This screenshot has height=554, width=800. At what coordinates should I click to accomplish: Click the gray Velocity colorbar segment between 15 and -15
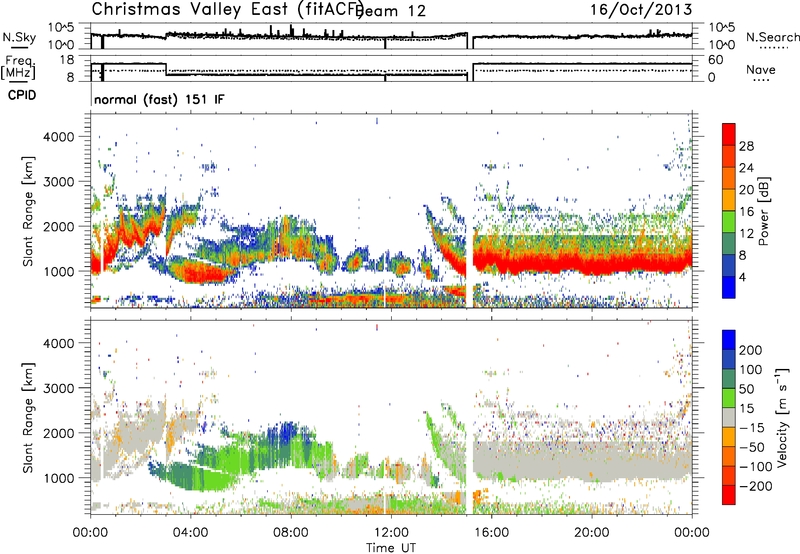coord(729,417)
